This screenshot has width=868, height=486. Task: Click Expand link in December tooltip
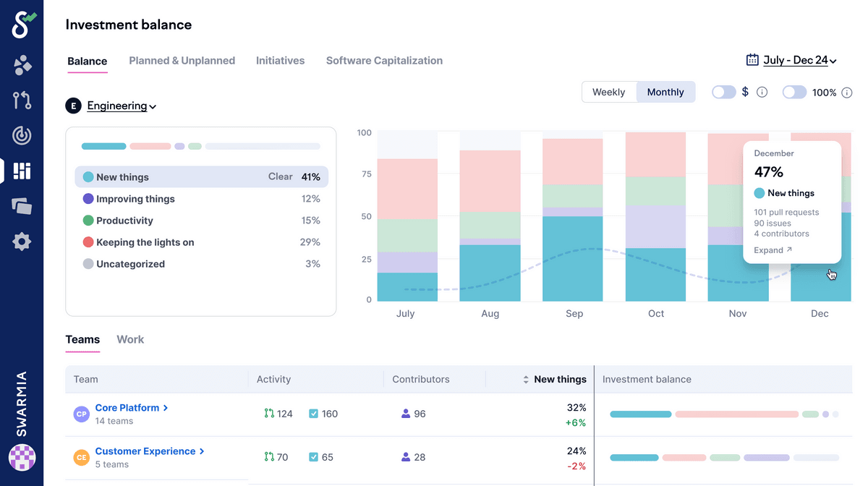[x=773, y=250]
